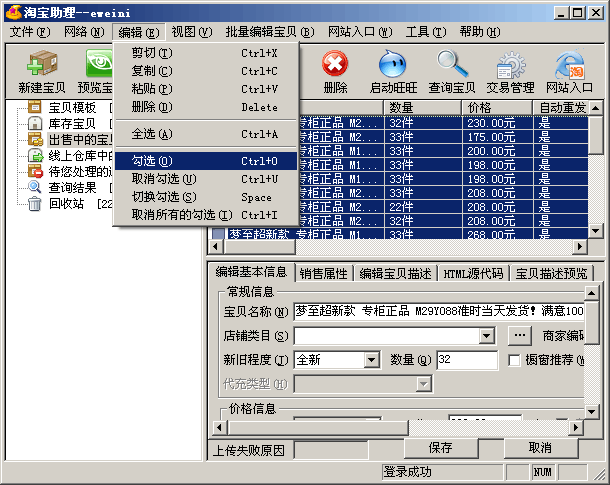Open the 文件 menu
610x485 pixels.
click(30, 32)
